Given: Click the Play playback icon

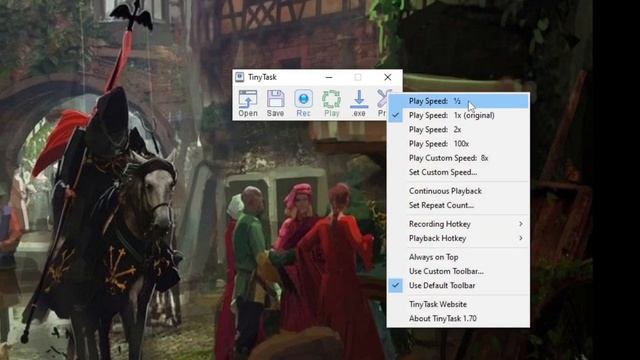Looking at the screenshot, I should [x=331, y=103].
